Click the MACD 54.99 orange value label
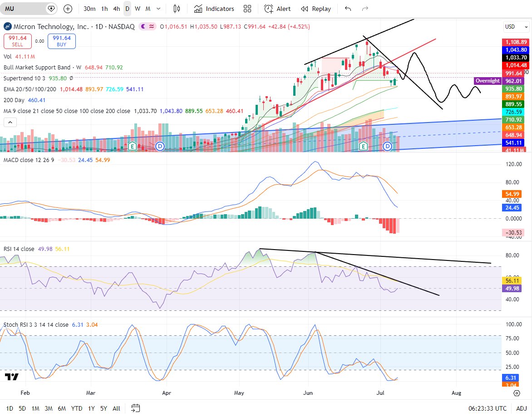 pyautogui.click(x=512, y=194)
